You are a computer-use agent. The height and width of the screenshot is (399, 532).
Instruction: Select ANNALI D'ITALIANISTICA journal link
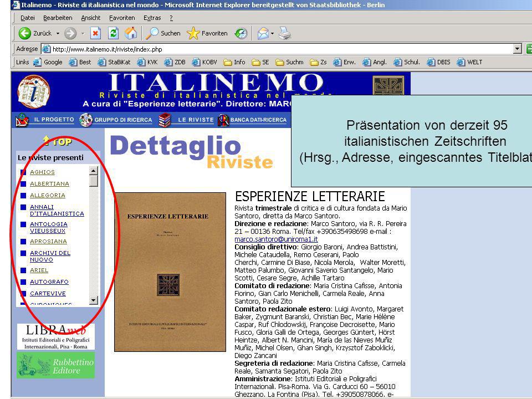[57, 211]
